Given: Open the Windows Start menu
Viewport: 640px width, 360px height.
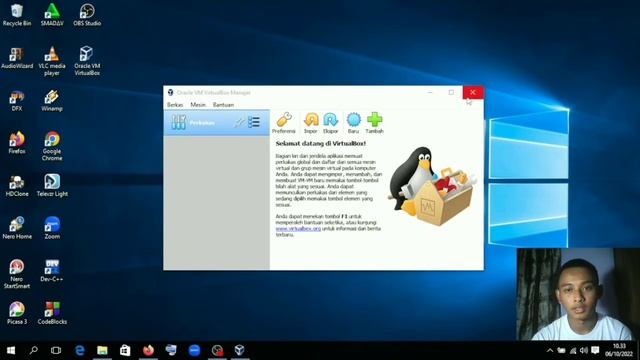Looking at the screenshot, I should tap(11, 350).
